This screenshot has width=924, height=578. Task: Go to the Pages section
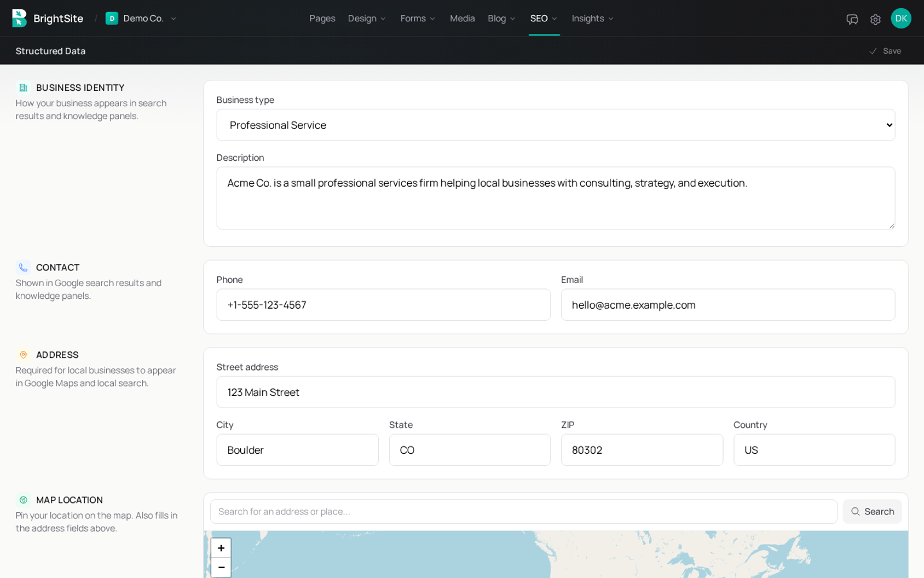[322, 18]
